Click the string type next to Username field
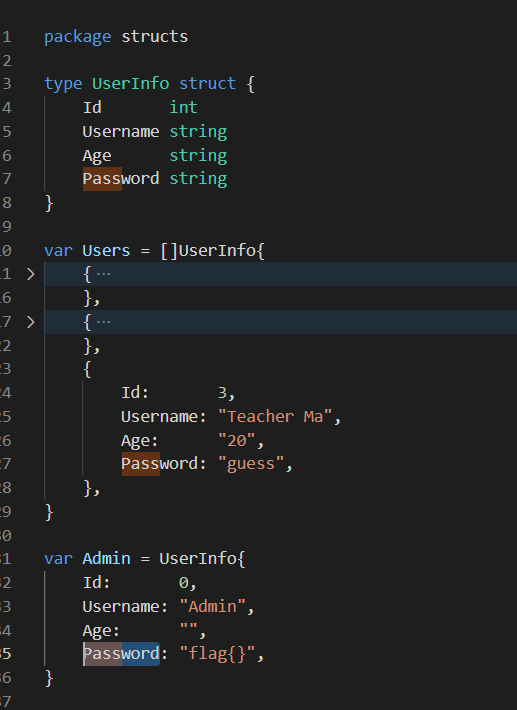The image size is (517, 710). tap(198, 132)
